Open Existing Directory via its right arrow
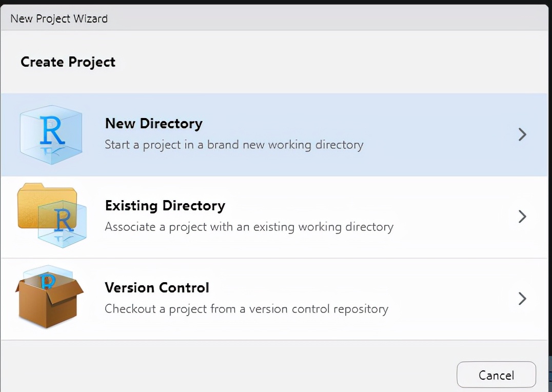This screenshot has width=552, height=392. click(x=522, y=217)
